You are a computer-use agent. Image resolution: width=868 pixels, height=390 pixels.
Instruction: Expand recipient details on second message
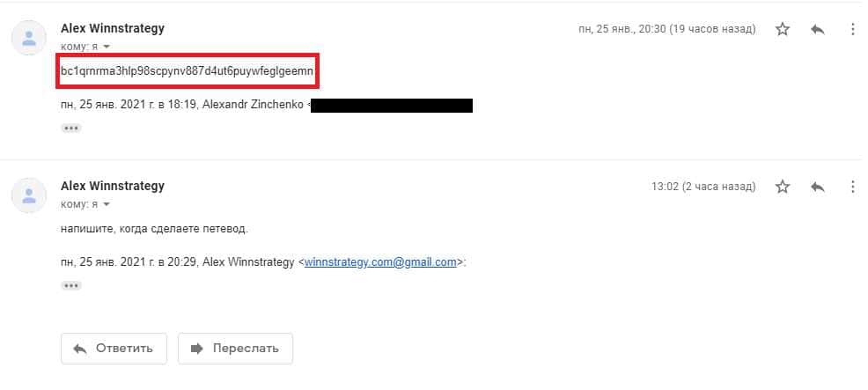coord(107,204)
